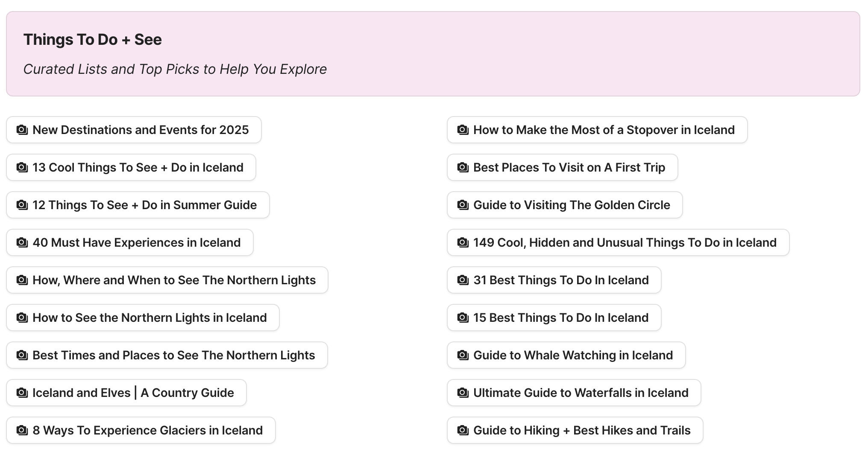Open Best Times and Places to See The Northern Lights

pos(167,355)
